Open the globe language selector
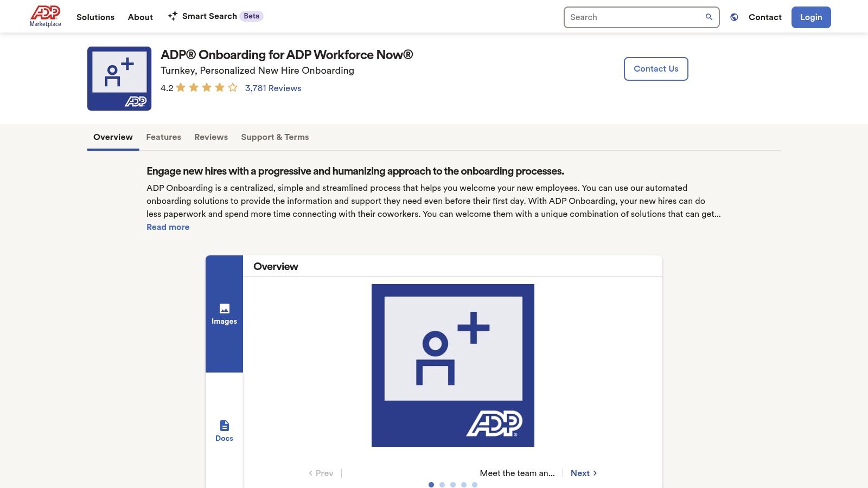The width and height of the screenshot is (868, 488). 733,17
